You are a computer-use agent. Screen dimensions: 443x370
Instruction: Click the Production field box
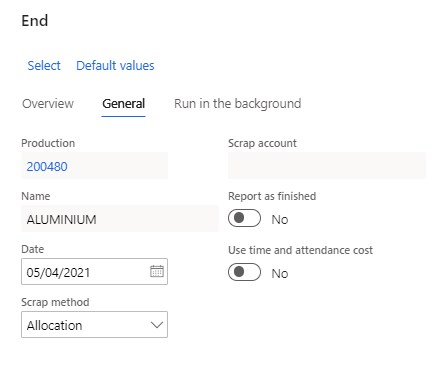tap(94, 165)
